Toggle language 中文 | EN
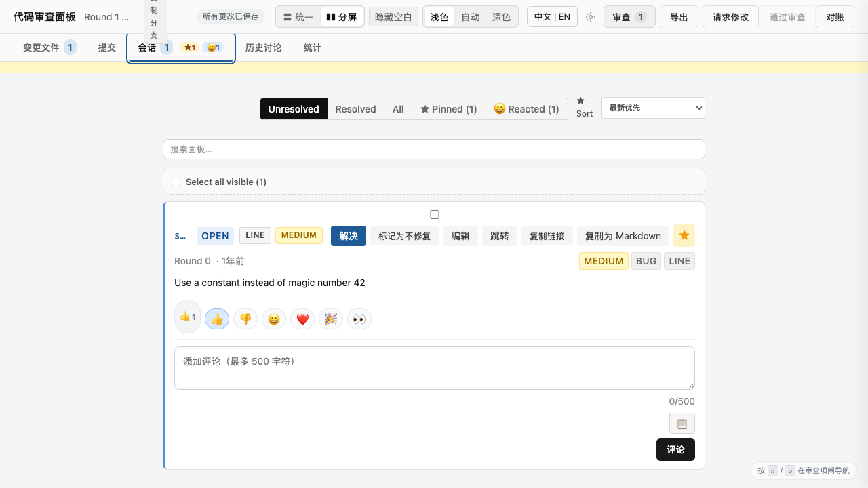This screenshot has height=488, width=868. coord(552,17)
